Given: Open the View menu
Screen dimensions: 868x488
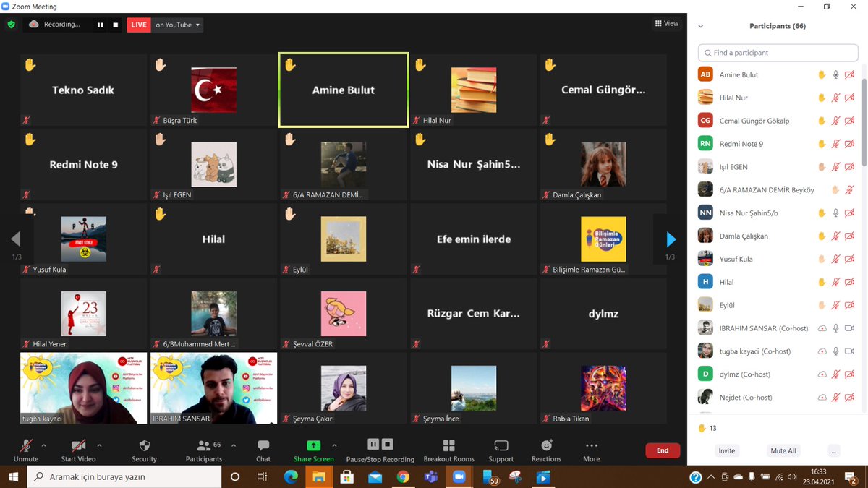Looking at the screenshot, I should (665, 22).
